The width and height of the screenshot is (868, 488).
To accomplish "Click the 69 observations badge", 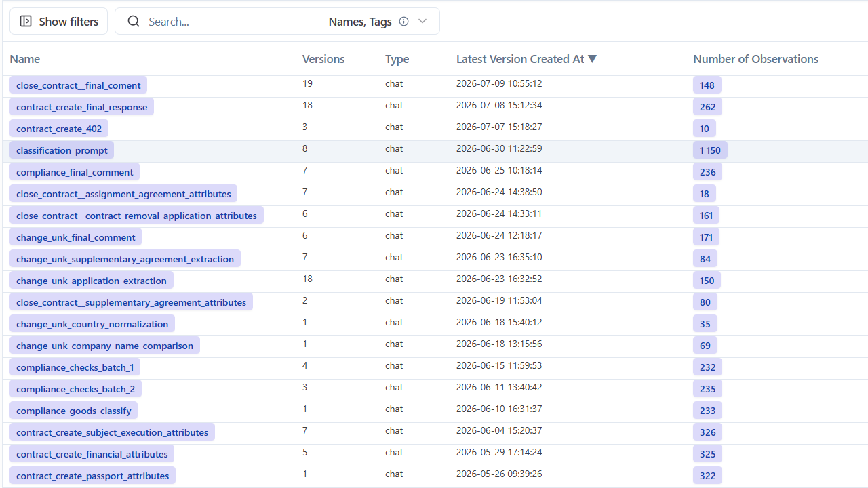I will [705, 346].
